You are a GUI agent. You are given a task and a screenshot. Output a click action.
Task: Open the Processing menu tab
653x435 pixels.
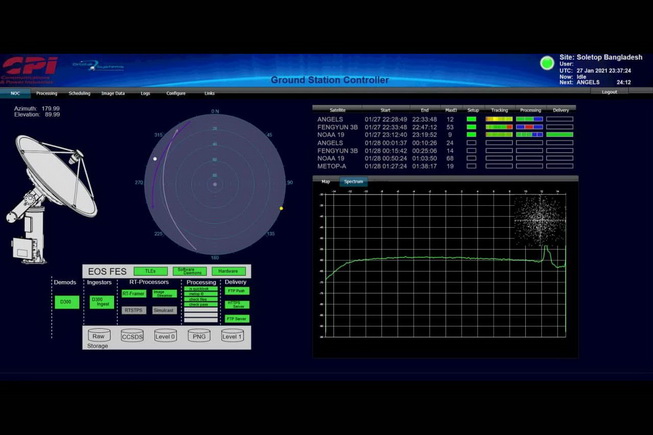click(47, 93)
